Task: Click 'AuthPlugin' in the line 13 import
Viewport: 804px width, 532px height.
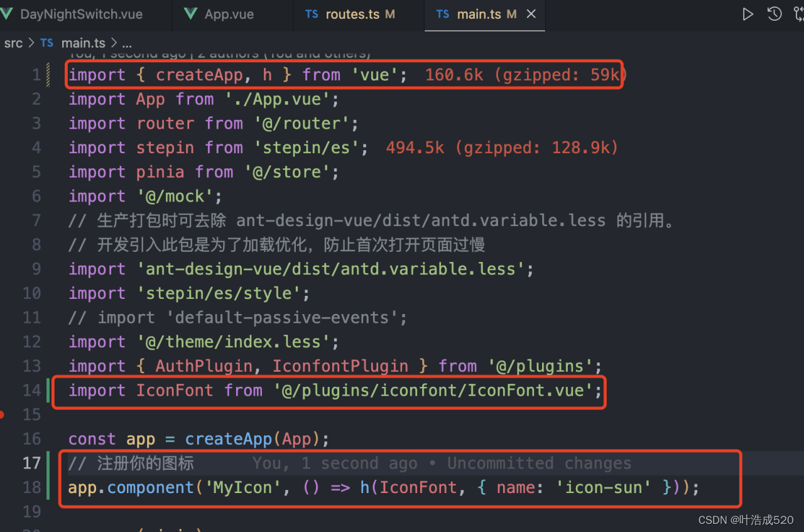Action: tap(204, 366)
